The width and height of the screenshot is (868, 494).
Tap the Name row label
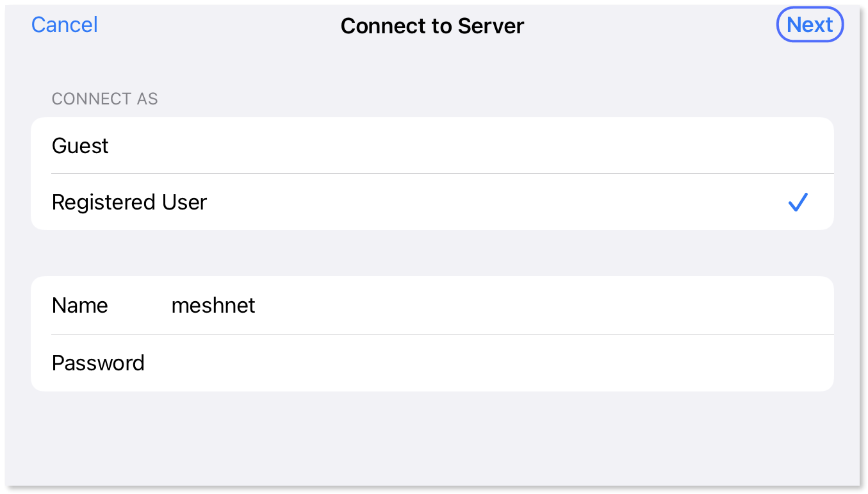(79, 306)
